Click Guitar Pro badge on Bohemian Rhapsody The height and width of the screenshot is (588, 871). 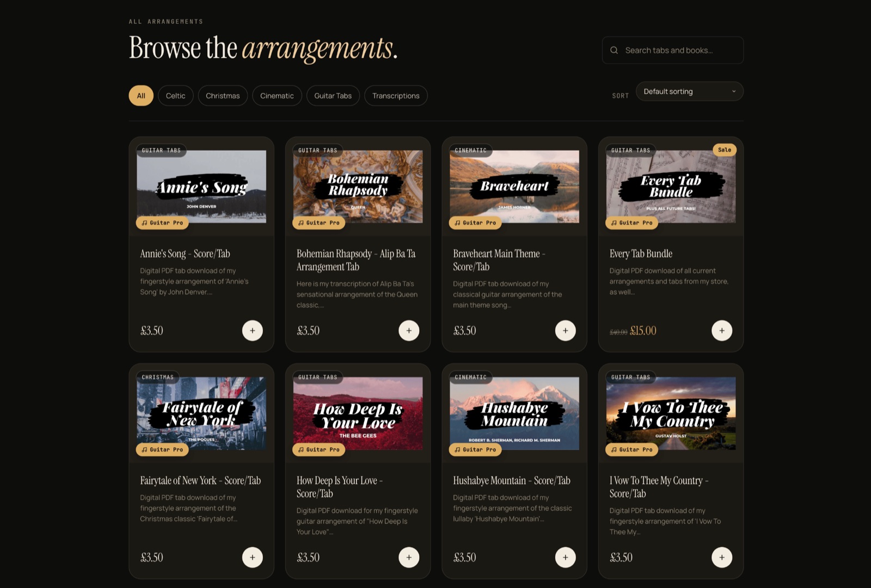point(319,223)
